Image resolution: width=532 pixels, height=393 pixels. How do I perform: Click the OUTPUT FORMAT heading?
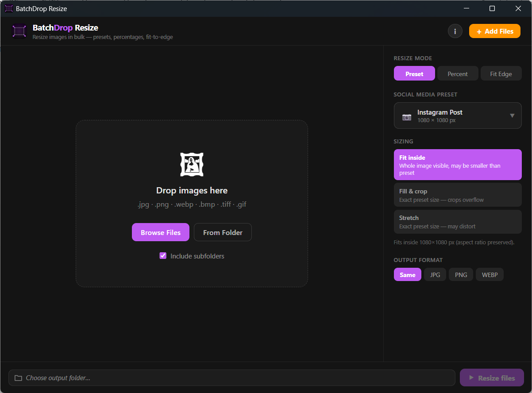(418, 260)
